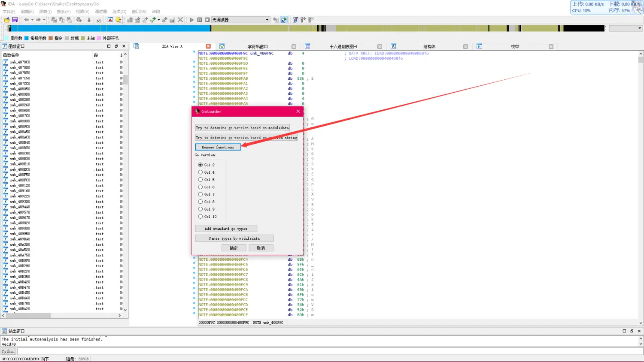Screen dimensions: 644x362
Task: Select sub_40B700 in the functions list
Action: coord(20,304)
